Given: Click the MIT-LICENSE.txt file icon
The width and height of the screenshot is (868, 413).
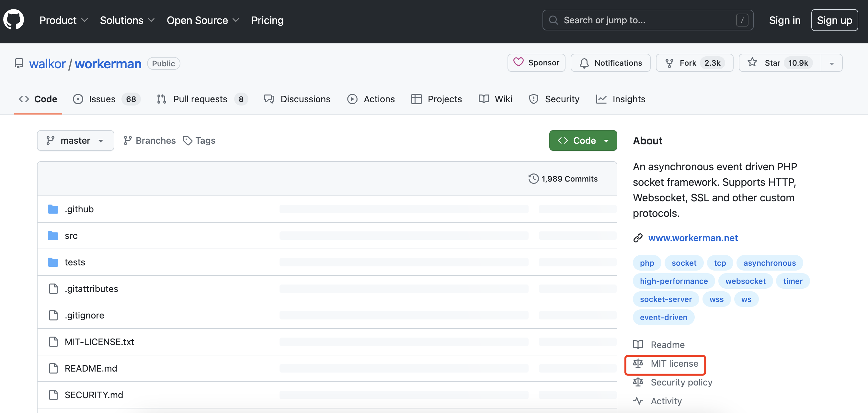Looking at the screenshot, I should (x=53, y=342).
